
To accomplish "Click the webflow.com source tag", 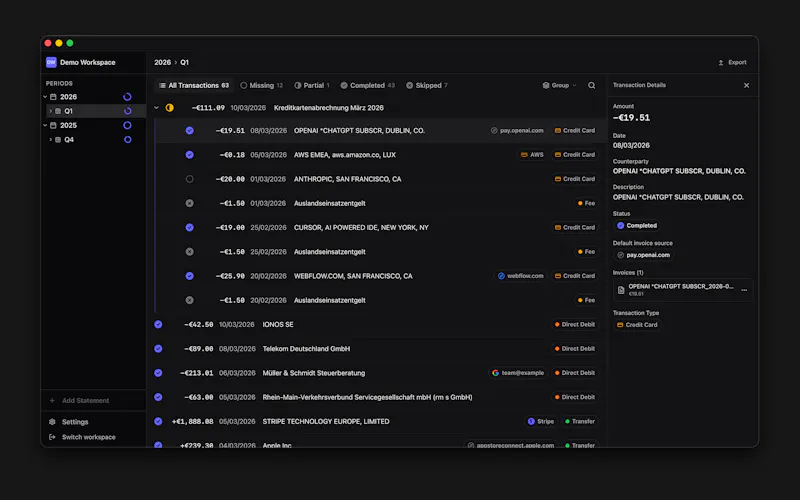I will tap(520, 276).
